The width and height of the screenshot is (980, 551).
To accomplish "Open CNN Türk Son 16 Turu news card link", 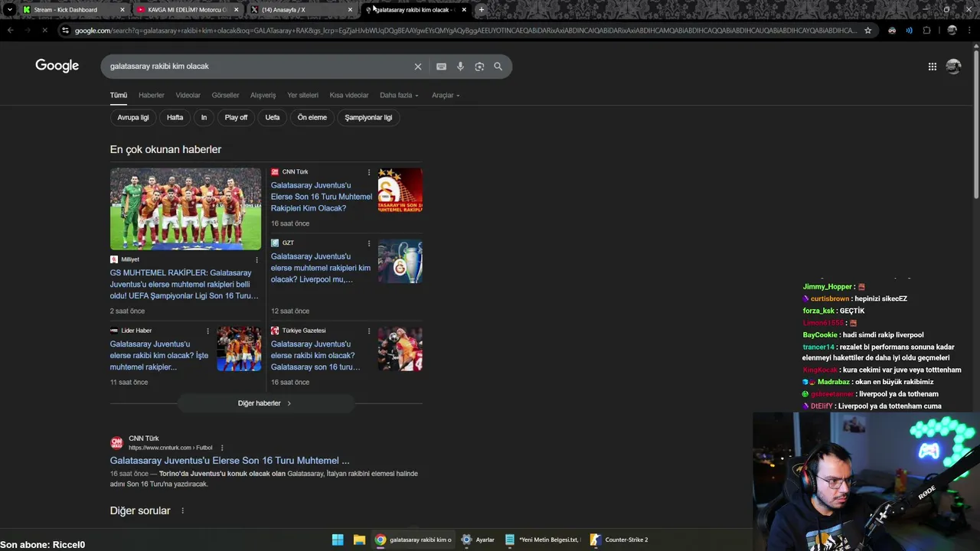I will click(x=322, y=197).
